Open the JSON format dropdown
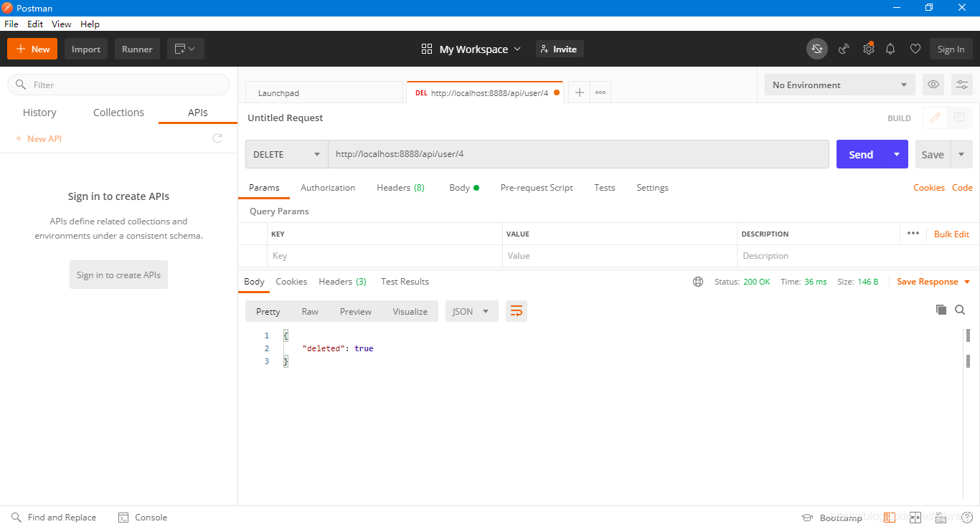The image size is (980, 529). pyautogui.click(x=472, y=311)
